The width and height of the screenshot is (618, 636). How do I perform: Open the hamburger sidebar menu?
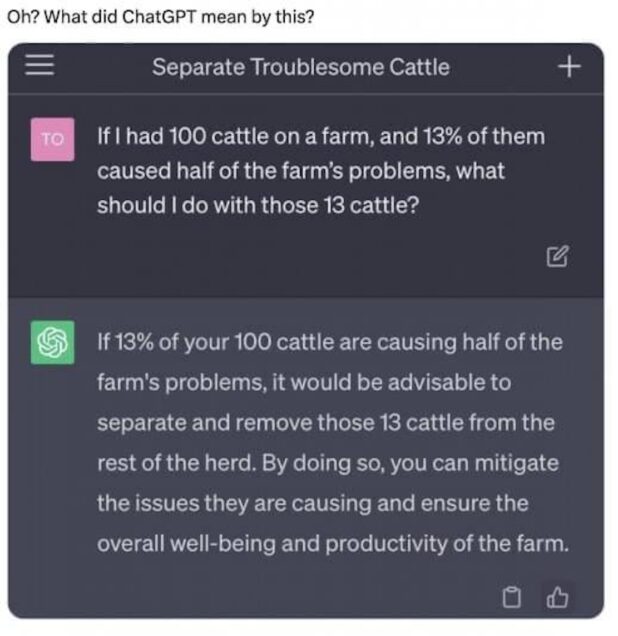[x=39, y=67]
